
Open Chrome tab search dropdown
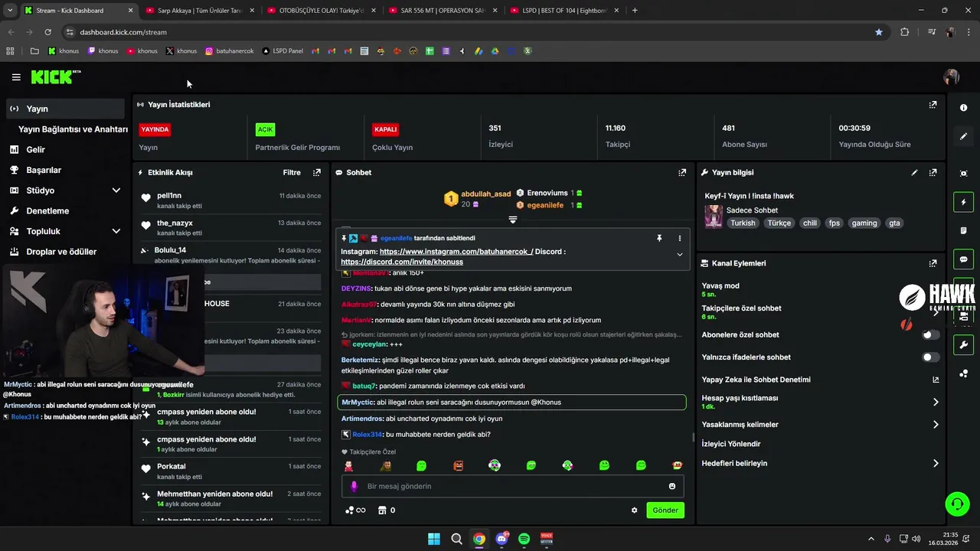click(x=10, y=11)
